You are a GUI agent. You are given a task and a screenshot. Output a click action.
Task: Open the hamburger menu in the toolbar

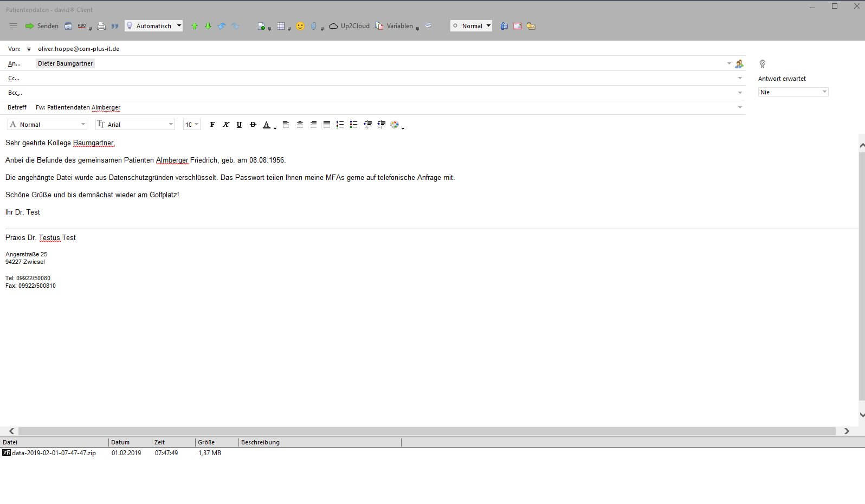tap(14, 26)
